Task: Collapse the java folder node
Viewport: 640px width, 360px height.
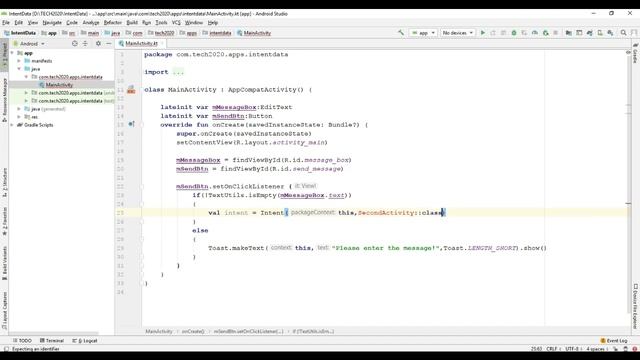Action: point(19,69)
